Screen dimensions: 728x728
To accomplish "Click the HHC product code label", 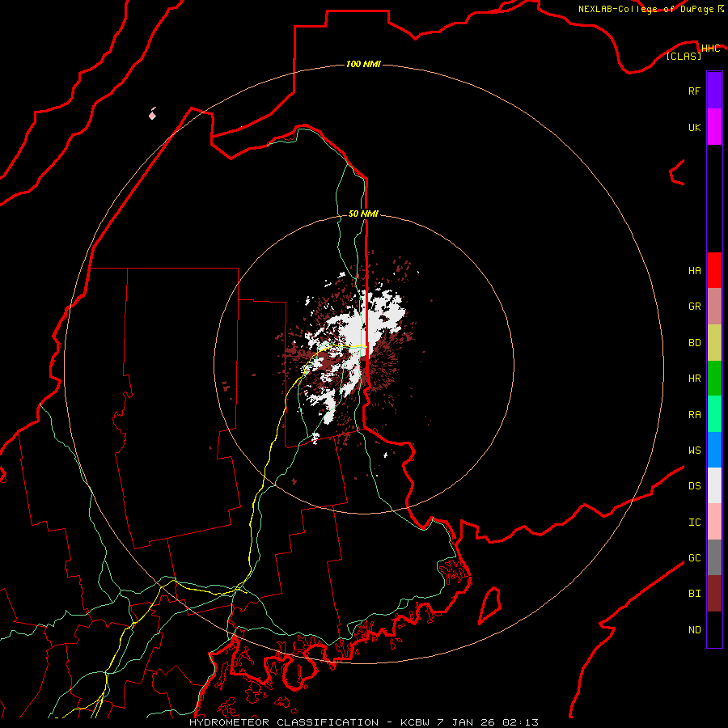I will click(710, 49).
